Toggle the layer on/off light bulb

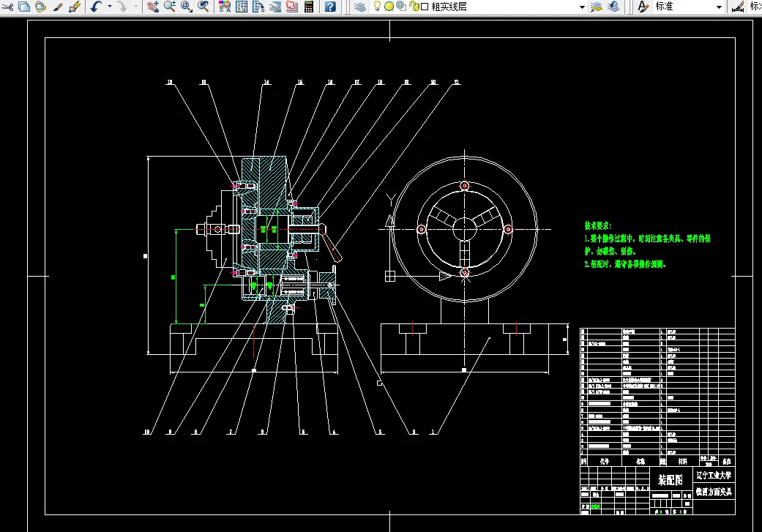(377, 7)
